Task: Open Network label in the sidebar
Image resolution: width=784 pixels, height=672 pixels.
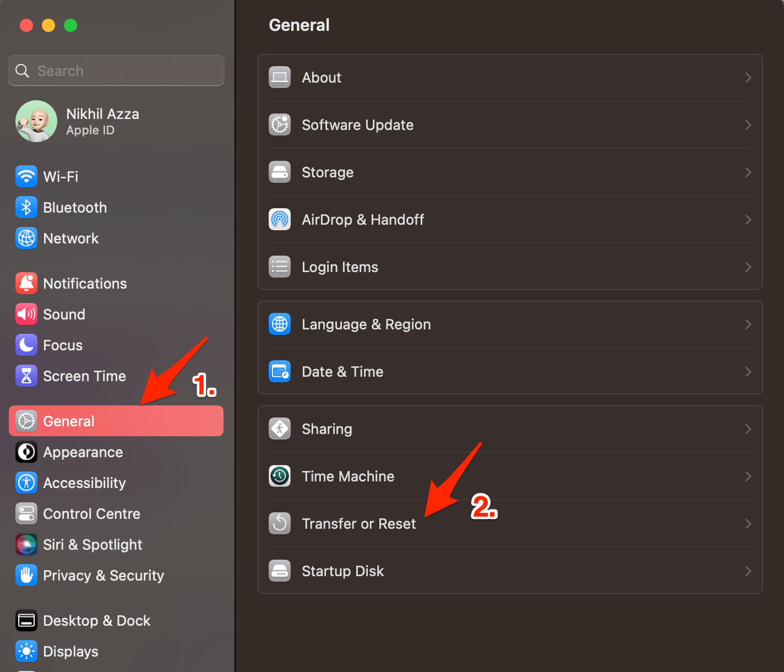Action: 71,239
